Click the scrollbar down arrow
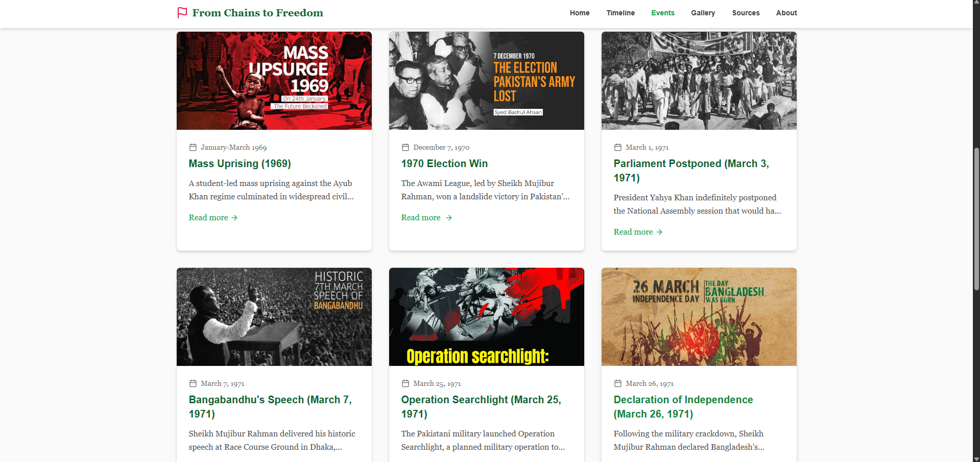Screen dimensions: 980x462 (976, 458)
